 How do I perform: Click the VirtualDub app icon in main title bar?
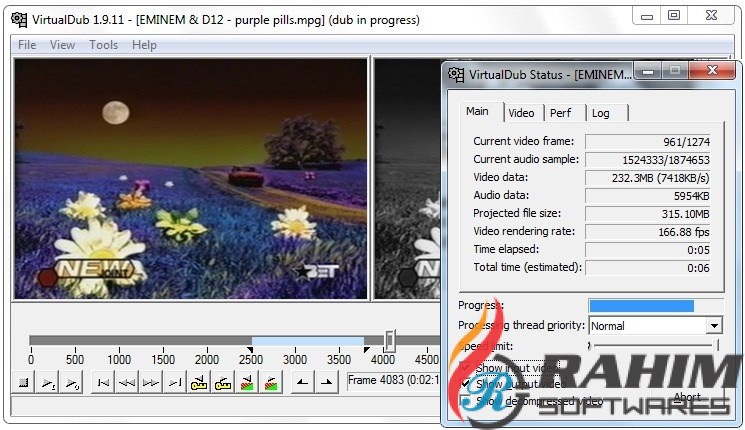[19, 19]
